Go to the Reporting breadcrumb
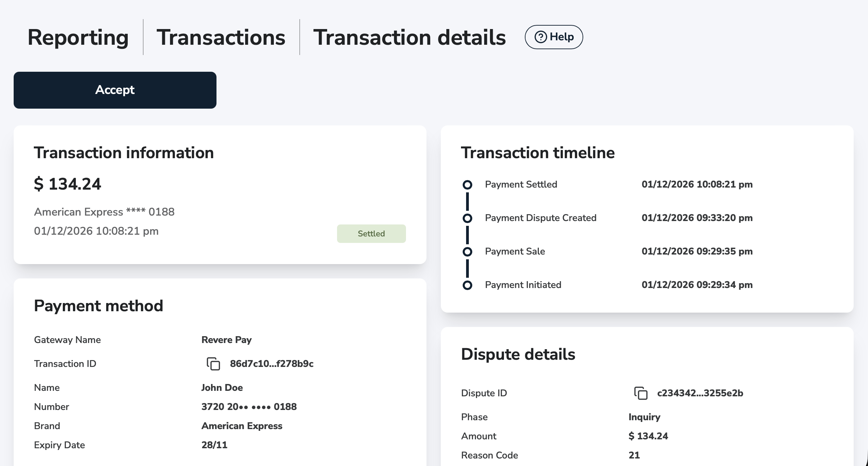Viewport: 868px width, 466px height. coord(78,37)
